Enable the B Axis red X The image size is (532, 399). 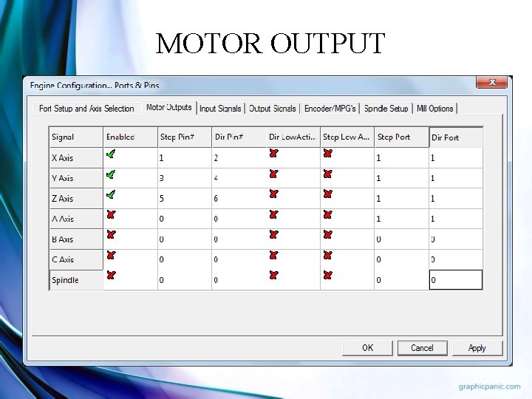pos(111,234)
